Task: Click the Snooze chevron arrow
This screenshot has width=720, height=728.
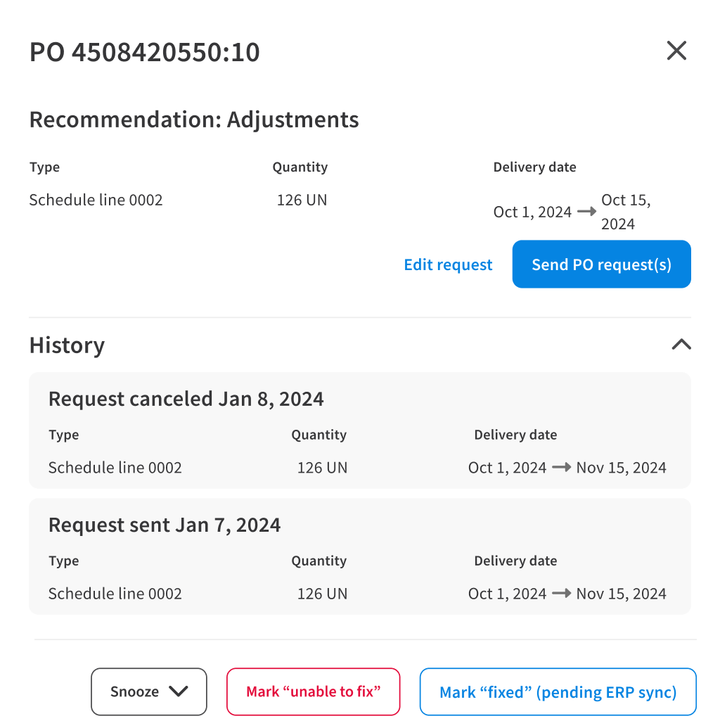Action: (179, 691)
